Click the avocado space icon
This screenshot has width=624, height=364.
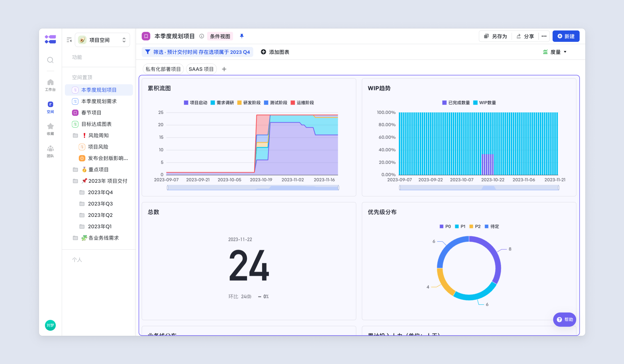82,40
